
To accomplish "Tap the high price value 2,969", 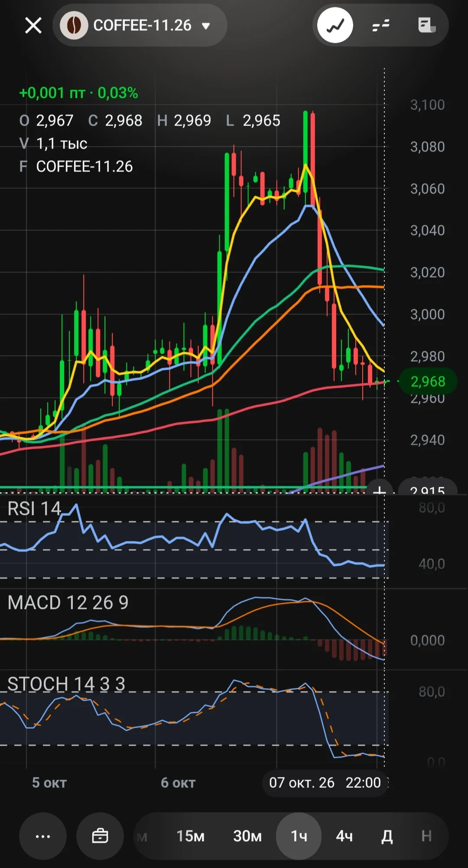I will (x=192, y=120).
